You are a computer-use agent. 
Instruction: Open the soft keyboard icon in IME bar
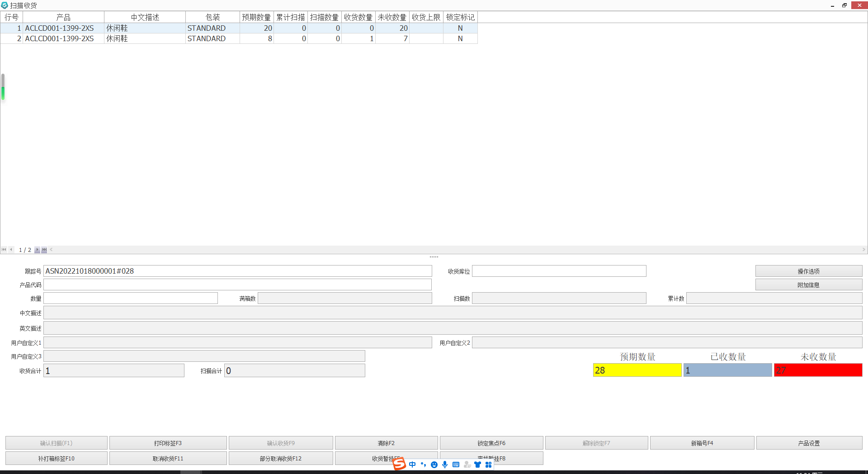click(456, 465)
